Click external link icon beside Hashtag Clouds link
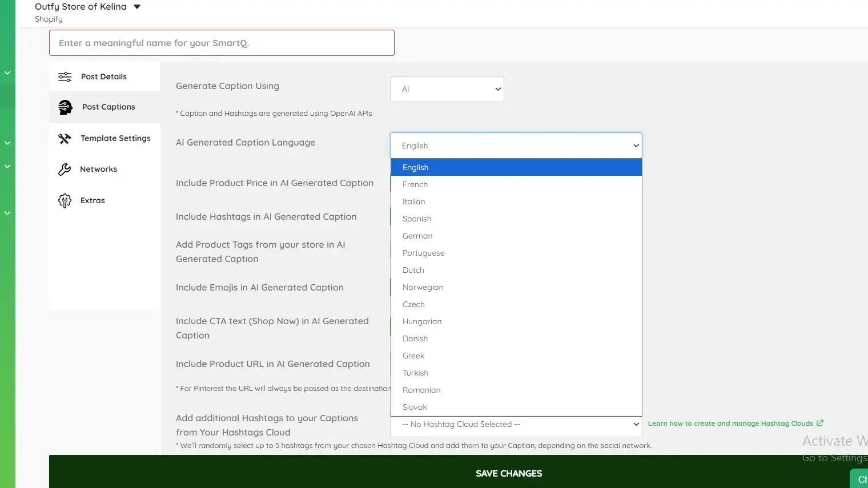This screenshot has width=868, height=488. point(820,423)
